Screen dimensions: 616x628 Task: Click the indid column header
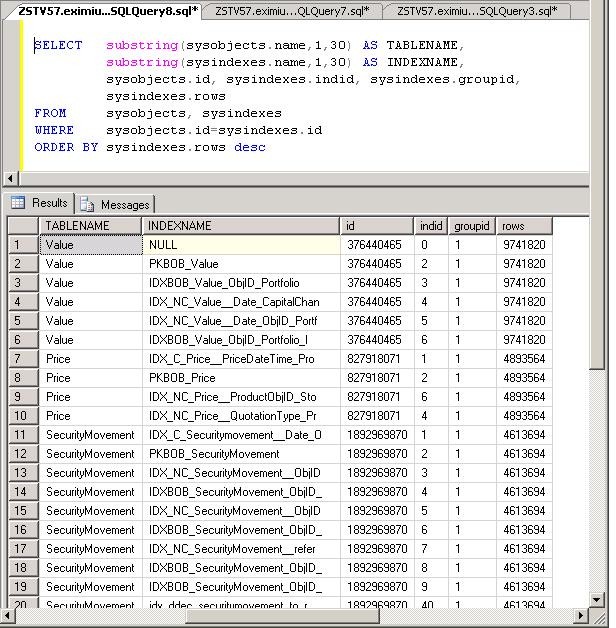[x=430, y=226]
